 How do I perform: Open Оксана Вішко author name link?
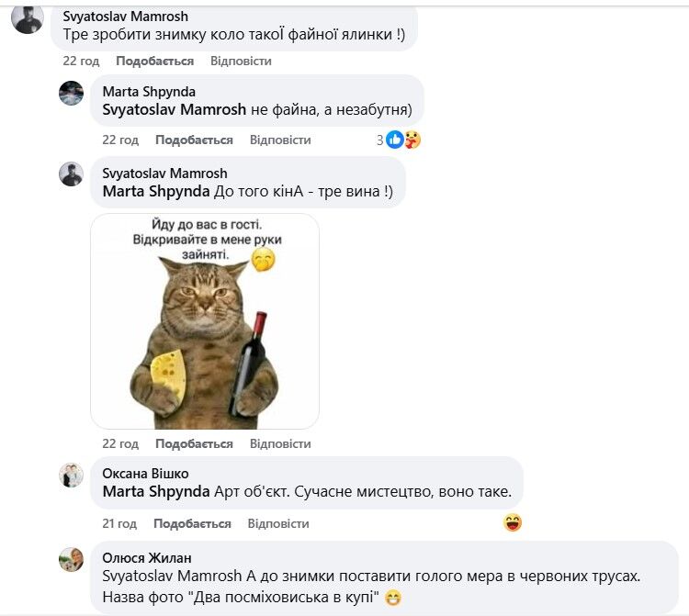tap(145, 473)
